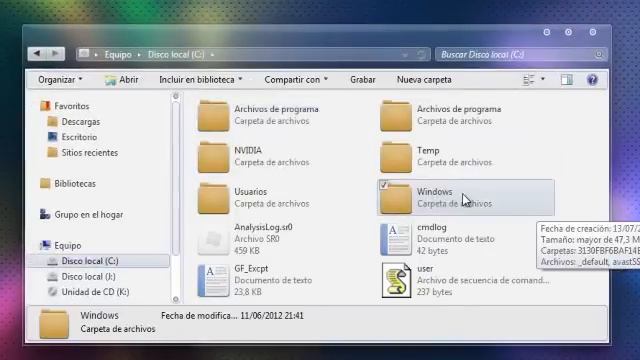Click the Unidad de CD (K:) disc icon
The height and width of the screenshot is (360, 640).
coord(52,291)
